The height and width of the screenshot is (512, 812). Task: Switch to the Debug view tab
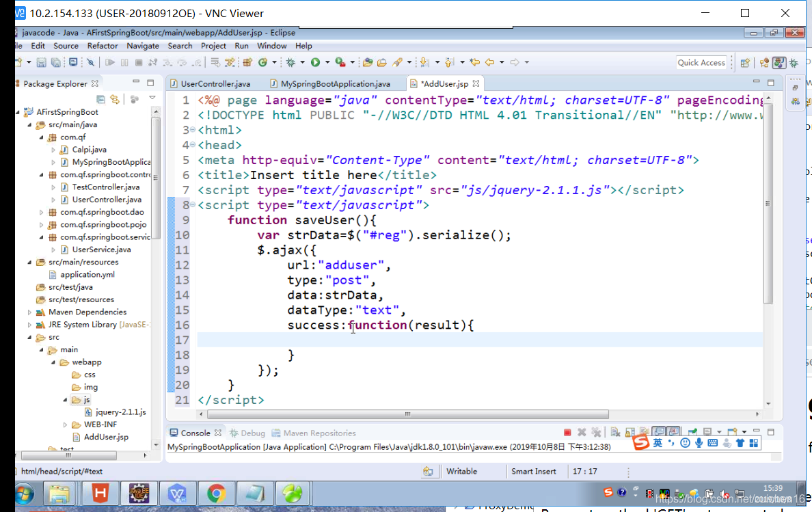[247, 433]
